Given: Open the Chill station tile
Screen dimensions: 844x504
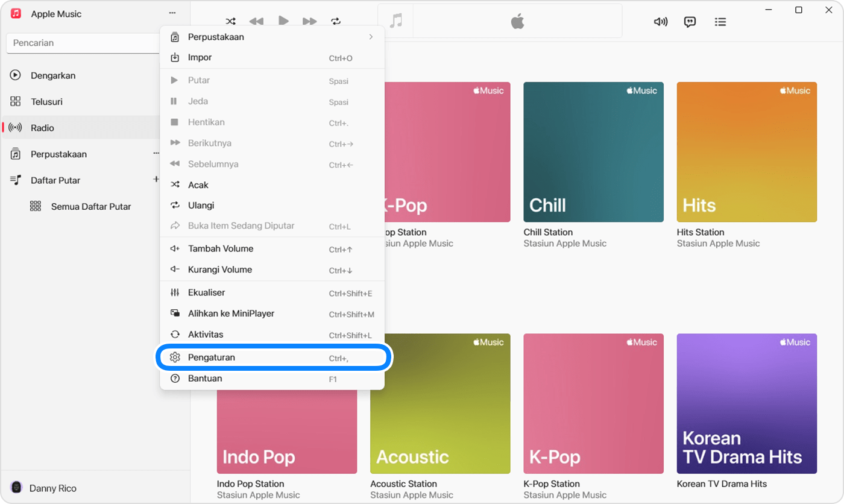Looking at the screenshot, I should pyautogui.click(x=593, y=152).
